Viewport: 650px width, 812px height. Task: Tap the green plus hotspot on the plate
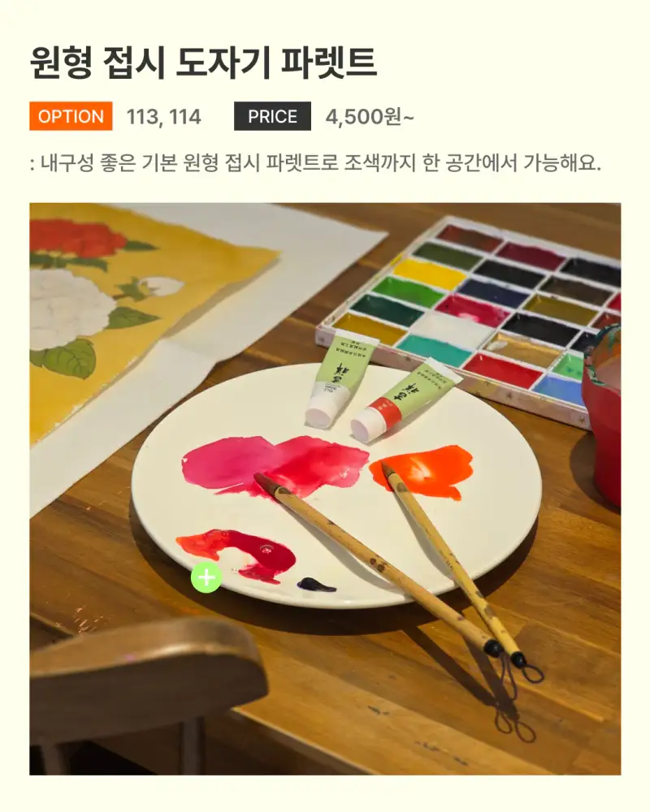click(206, 577)
